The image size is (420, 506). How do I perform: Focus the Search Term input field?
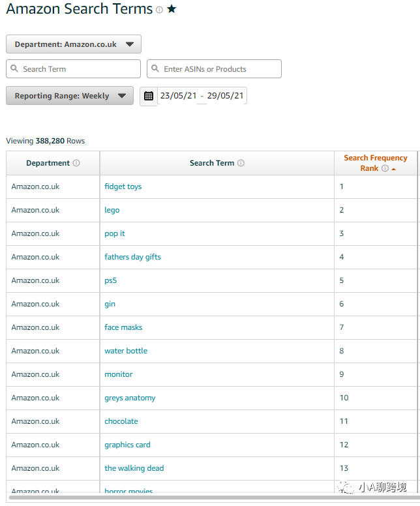tap(73, 68)
